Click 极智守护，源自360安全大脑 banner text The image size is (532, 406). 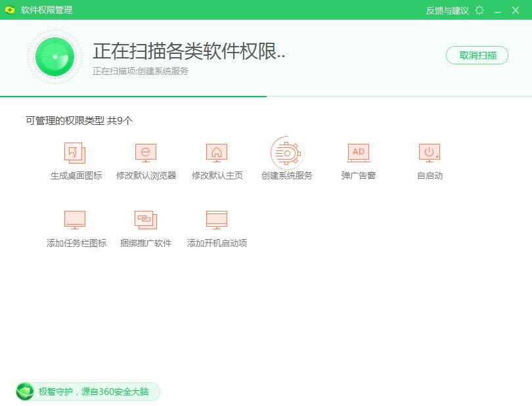94,392
